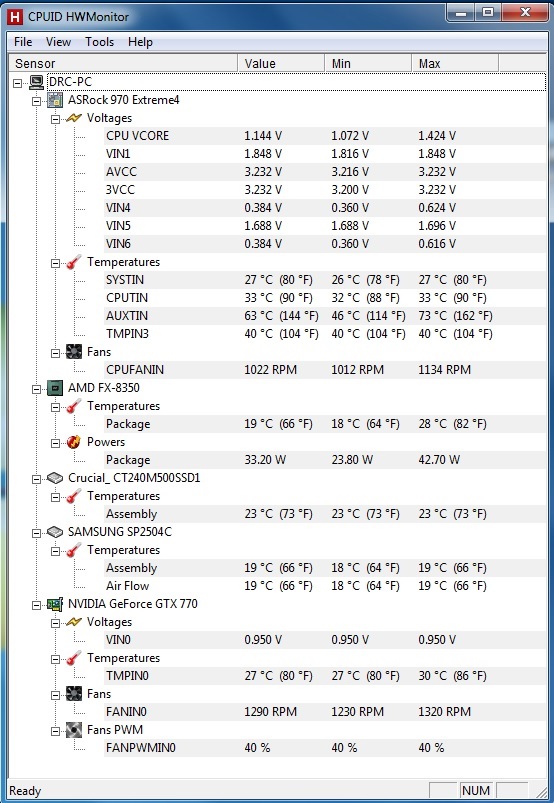Select the TMPIN3 temperature row
Viewport: 554px width, 803px height.
(325, 334)
